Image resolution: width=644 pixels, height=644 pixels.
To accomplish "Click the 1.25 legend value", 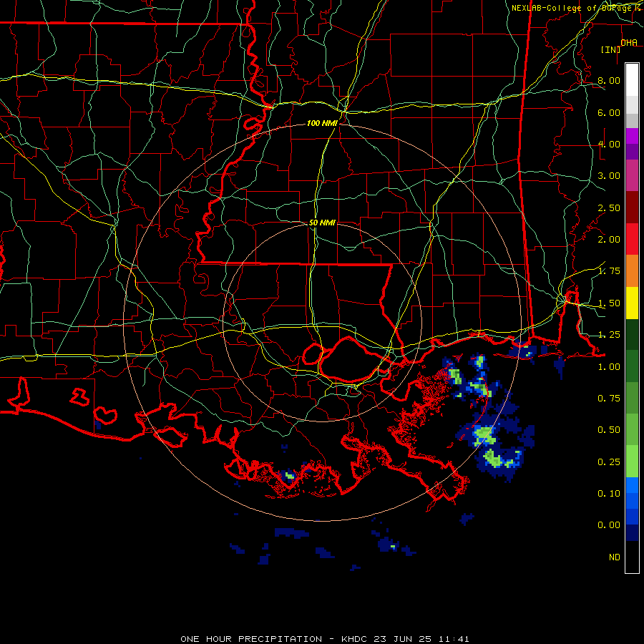I will tap(609, 335).
